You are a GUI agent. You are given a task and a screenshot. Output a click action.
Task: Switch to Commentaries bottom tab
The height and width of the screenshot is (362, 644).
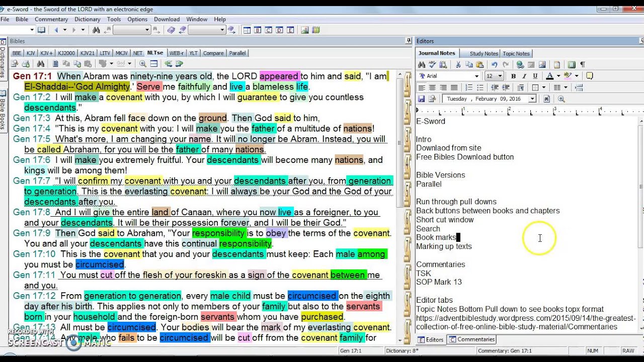click(x=472, y=339)
